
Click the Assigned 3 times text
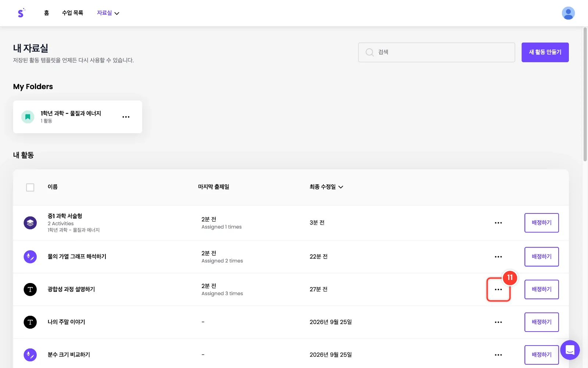click(x=222, y=294)
